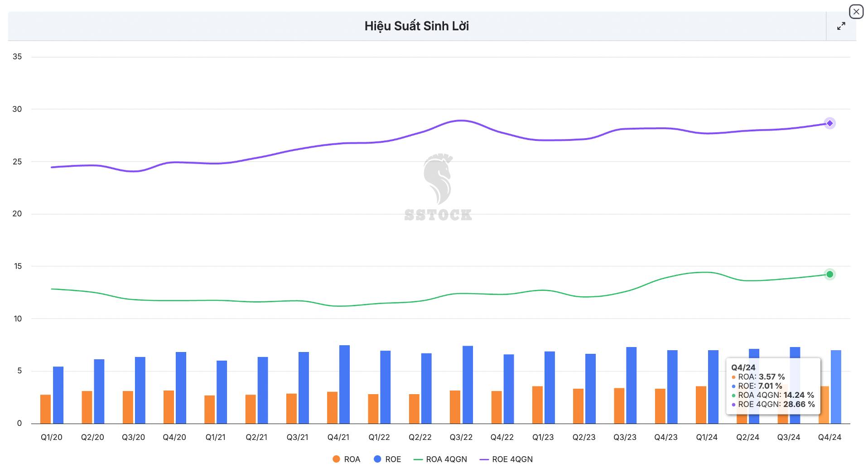Click the fullscreen expand arrows icon

[x=841, y=26]
